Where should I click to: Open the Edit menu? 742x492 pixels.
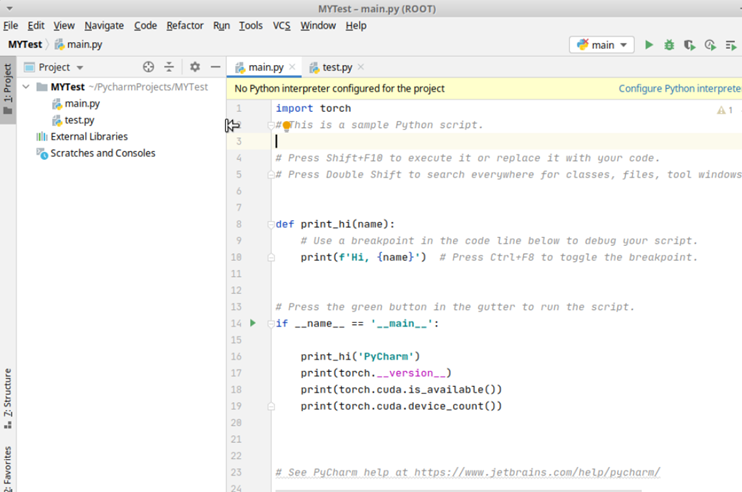(35, 26)
